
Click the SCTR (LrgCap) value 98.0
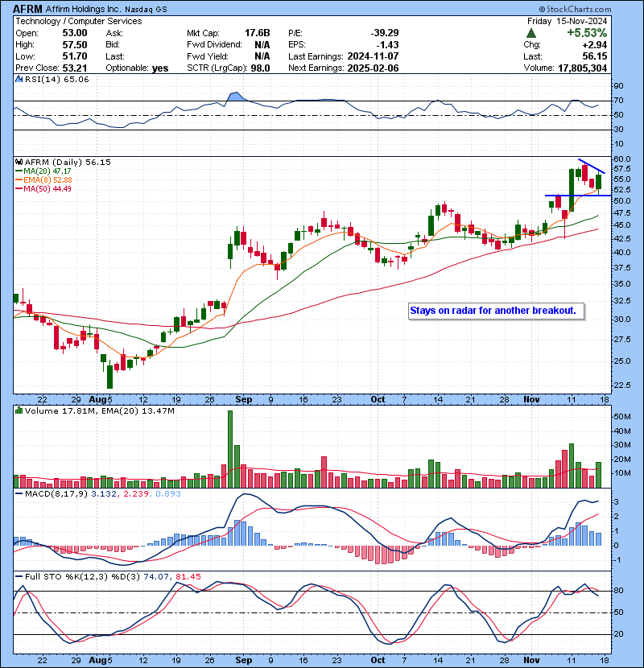coord(260,68)
